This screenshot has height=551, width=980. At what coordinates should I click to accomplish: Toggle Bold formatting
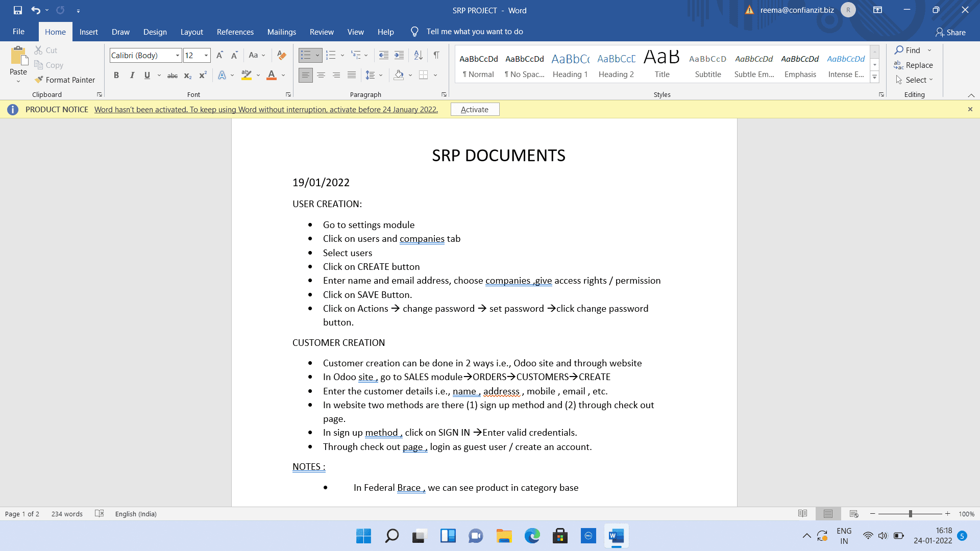tap(116, 76)
